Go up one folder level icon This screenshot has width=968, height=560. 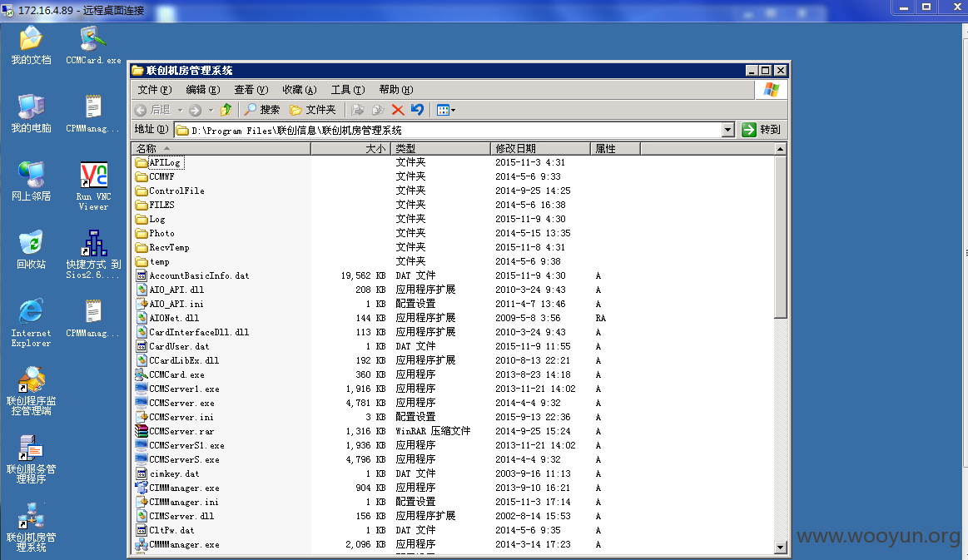tap(226, 110)
